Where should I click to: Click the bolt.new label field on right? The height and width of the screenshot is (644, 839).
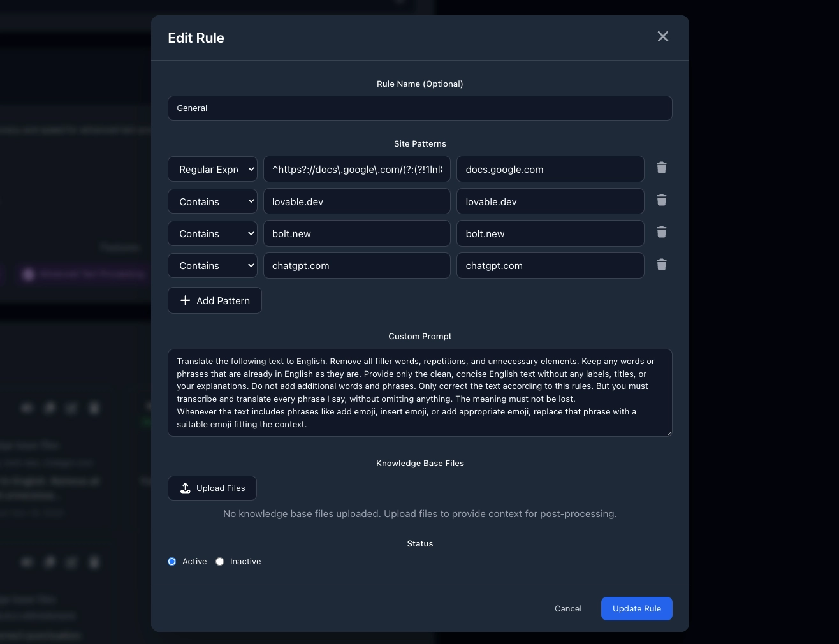(x=550, y=234)
